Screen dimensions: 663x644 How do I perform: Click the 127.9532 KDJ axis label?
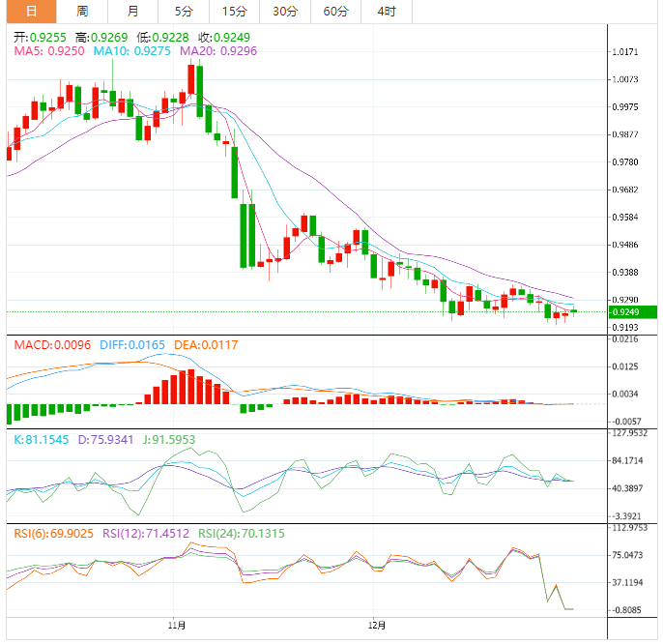tap(629, 433)
